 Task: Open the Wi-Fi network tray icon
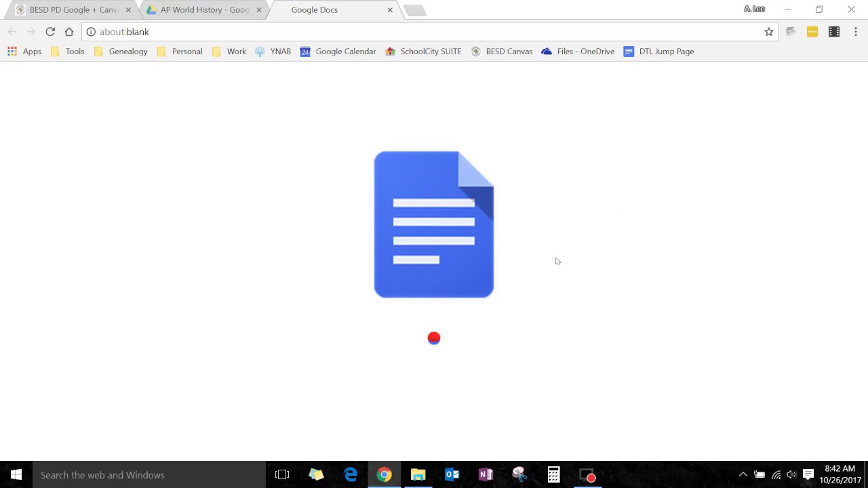tap(776, 475)
